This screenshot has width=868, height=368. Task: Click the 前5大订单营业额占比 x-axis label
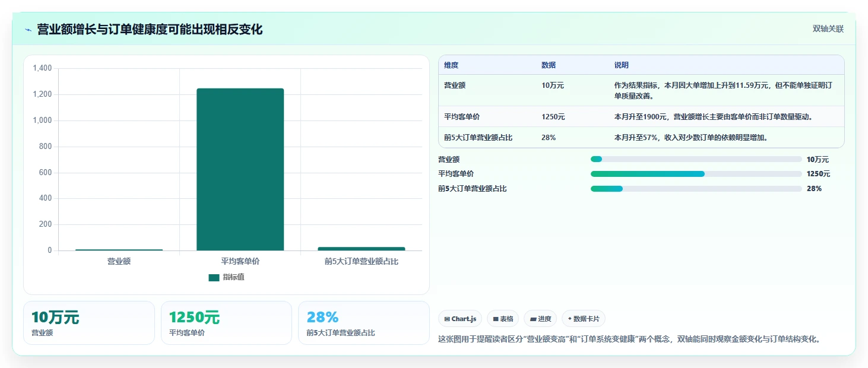pyautogui.click(x=361, y=261)
